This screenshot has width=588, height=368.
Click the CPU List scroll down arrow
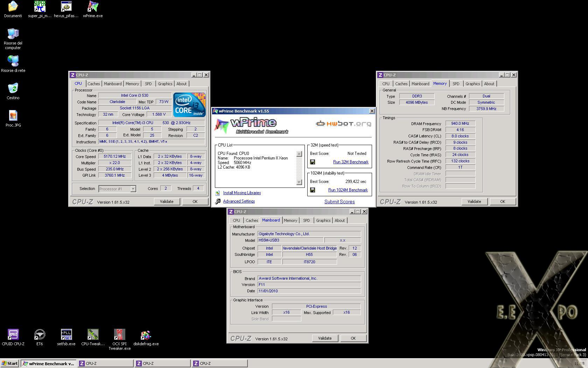pyautogui.click(x=299, y=182)
